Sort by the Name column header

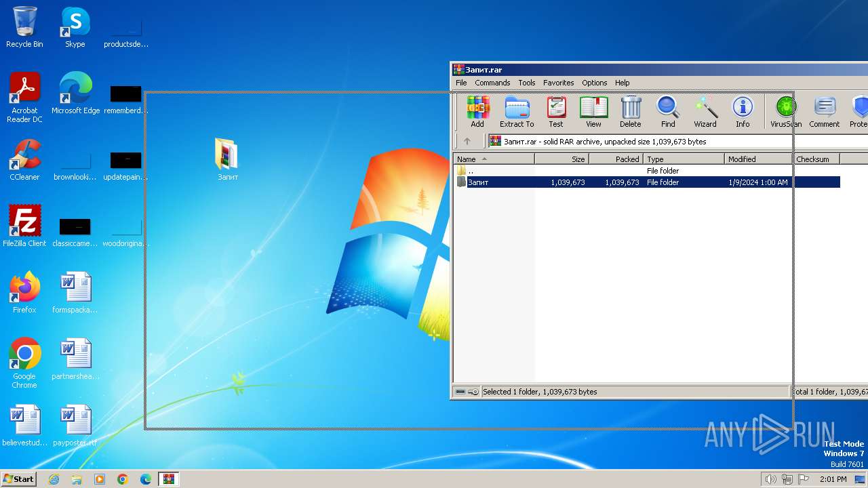tap(494, 159)
